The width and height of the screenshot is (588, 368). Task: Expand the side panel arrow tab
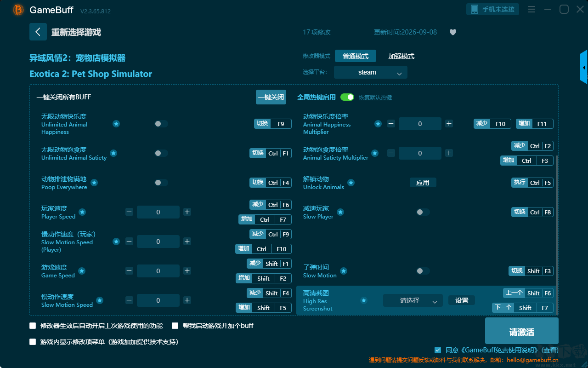[x=584, y=67]
